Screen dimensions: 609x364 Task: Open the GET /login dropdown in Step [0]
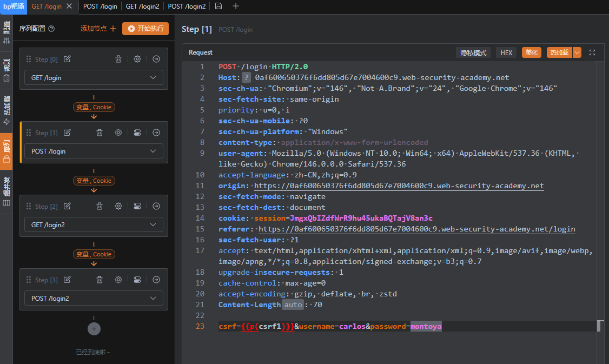click(x=94, y=78)
